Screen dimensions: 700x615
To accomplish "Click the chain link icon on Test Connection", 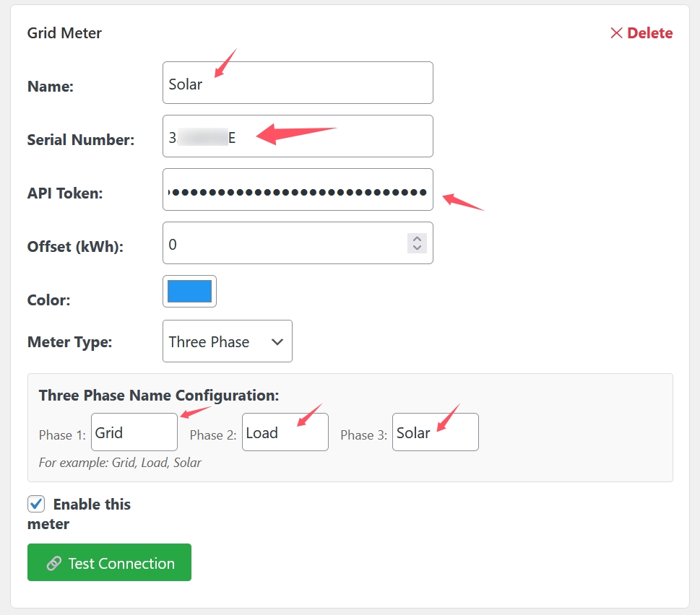I will [x=53, y=564].
